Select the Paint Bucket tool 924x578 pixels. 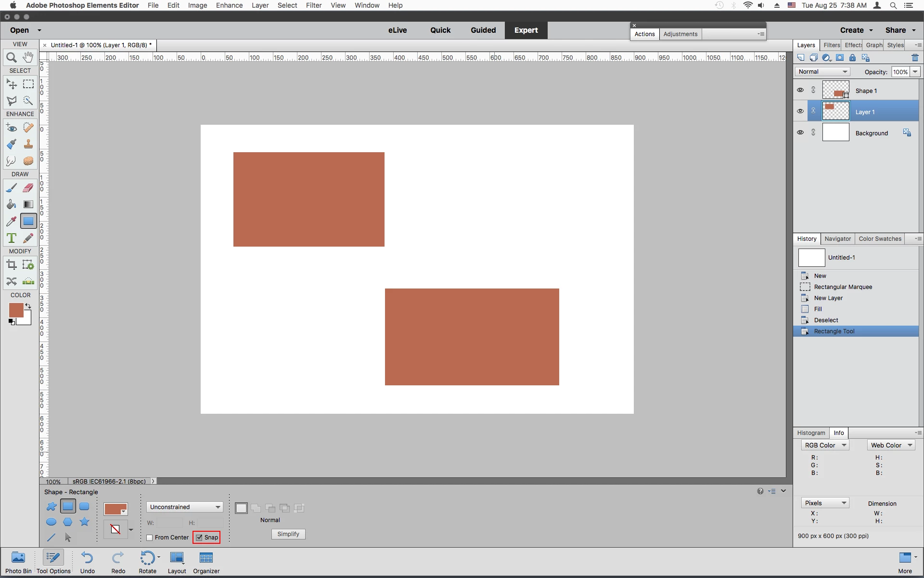tap(12, 205)
